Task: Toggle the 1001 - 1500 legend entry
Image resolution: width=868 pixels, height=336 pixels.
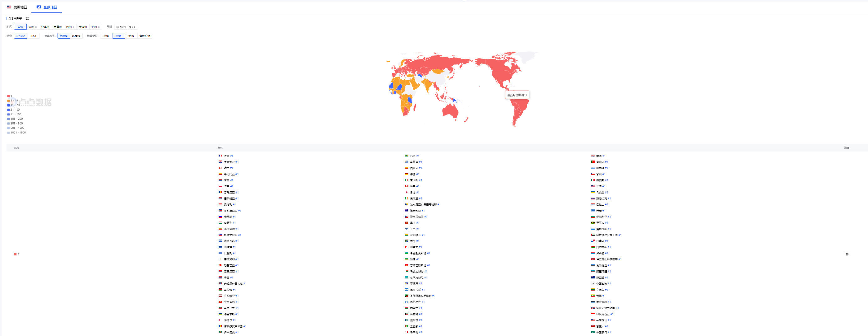Action: pyautogui.click(x=16, y=133)
